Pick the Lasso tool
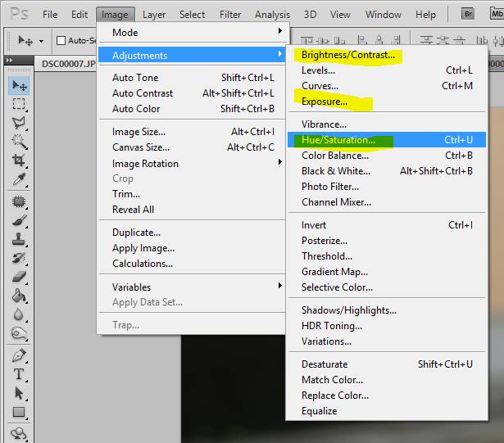Viewport: 504px width, 443px height. (x=19, y=123)
